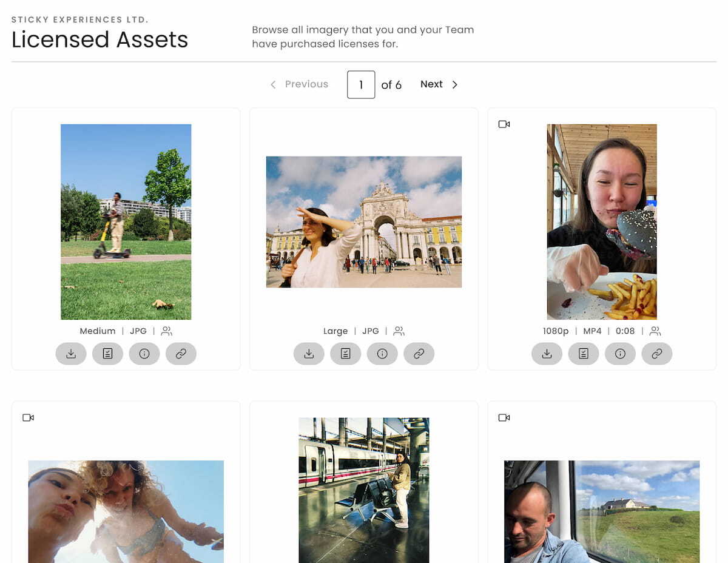View license document for arch plaza photo
Viewport: 728px width, 563px height.
[346, 354]
